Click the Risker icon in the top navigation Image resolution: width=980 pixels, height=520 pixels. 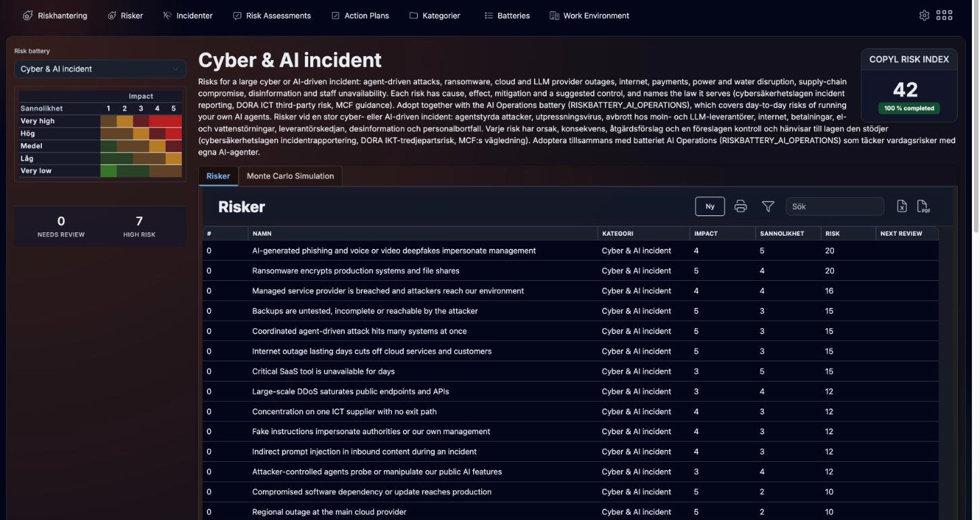pyautogui.click(x=112, y=16)
